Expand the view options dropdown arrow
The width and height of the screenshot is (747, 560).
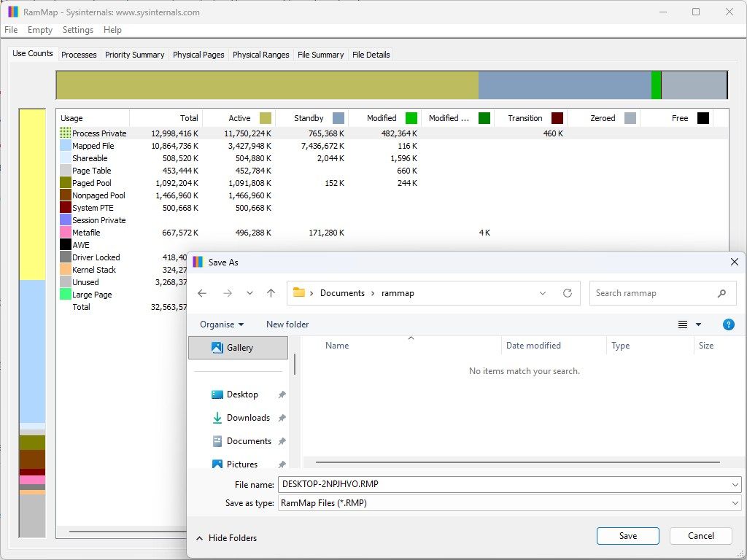click(698, 324)
